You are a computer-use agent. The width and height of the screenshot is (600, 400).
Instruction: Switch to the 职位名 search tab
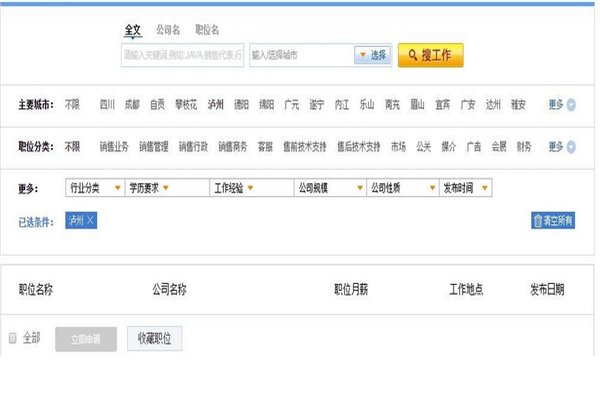tap(207, 31)
